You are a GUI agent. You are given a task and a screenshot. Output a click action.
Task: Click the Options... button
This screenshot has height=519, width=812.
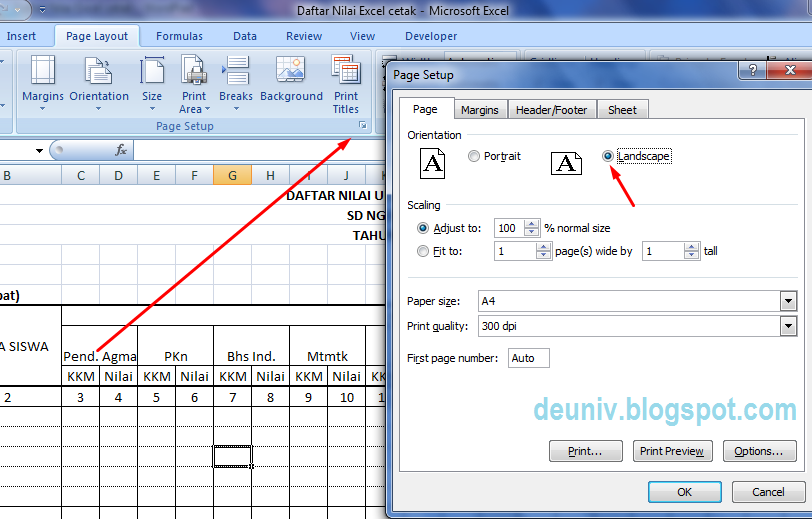[759, 451]
